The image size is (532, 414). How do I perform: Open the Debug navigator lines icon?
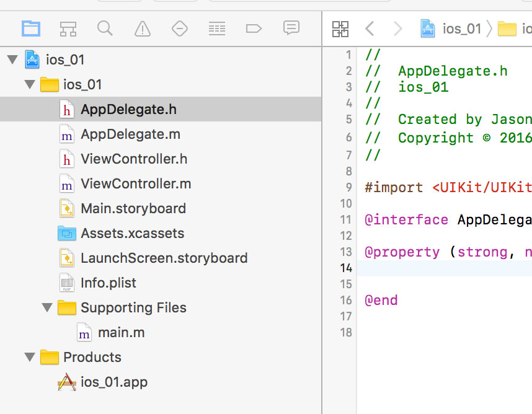point(217,29)
